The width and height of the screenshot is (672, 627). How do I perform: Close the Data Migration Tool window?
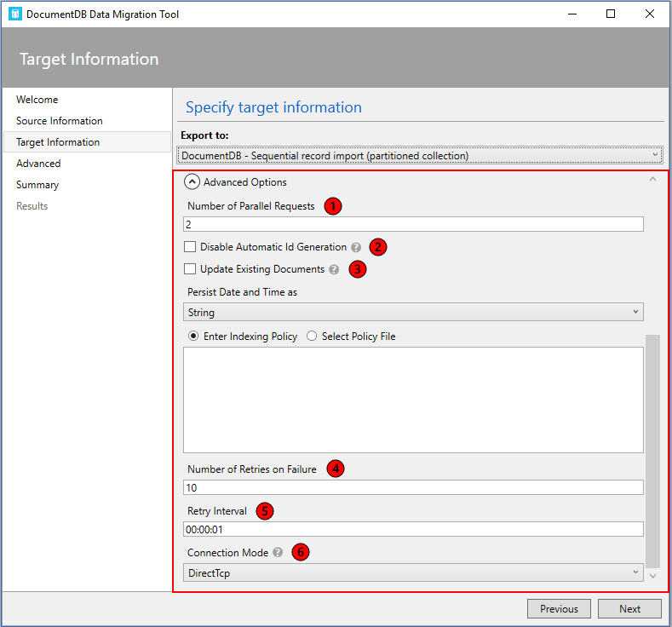pyautogui.click(x=650, y=14)
